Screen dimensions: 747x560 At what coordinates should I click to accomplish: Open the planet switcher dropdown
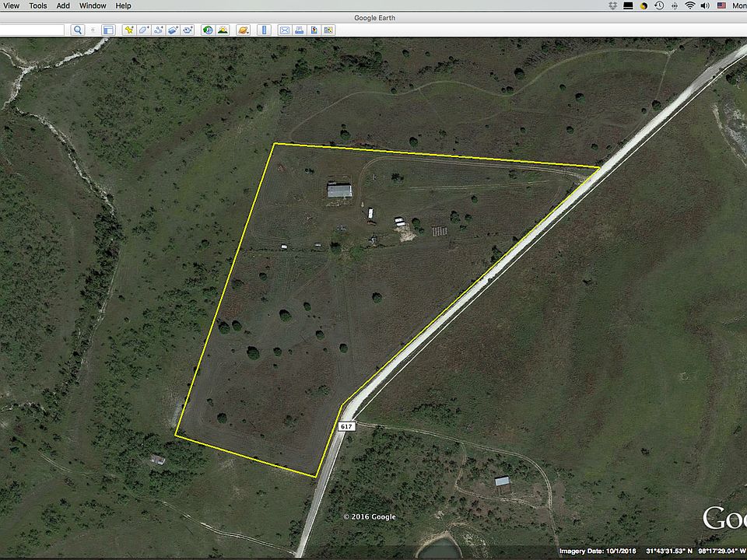point(243,30)
